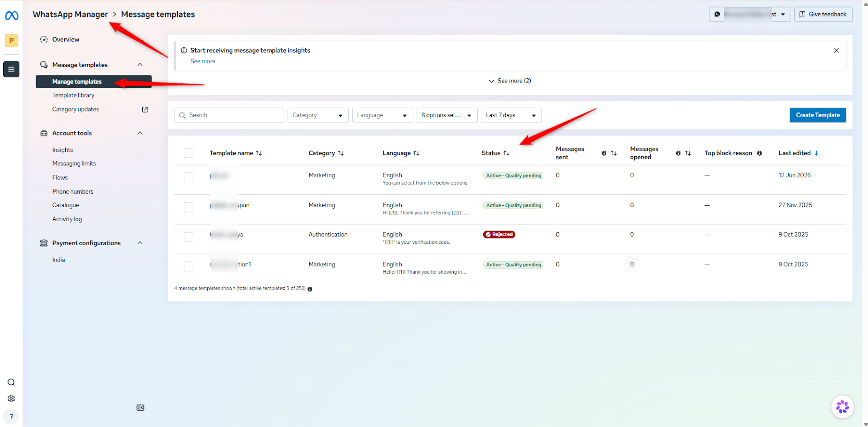Go to Overview in the sidebar
The image size is (868, 427).
click(66, 39)
